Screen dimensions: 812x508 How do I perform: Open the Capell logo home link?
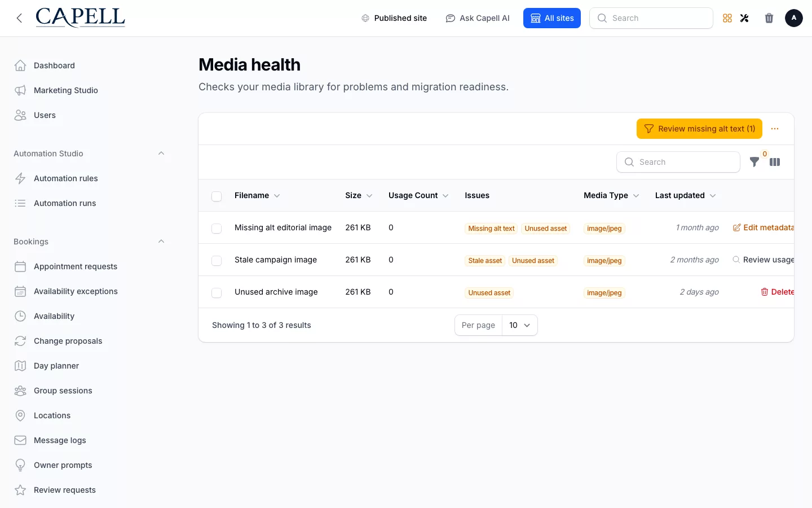pos(80,17)
